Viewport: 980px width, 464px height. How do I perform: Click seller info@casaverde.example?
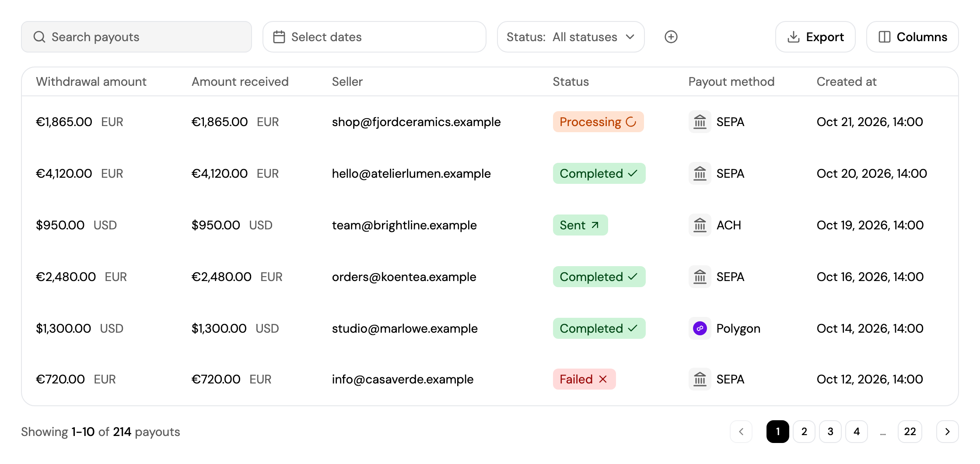pos(402,379)
